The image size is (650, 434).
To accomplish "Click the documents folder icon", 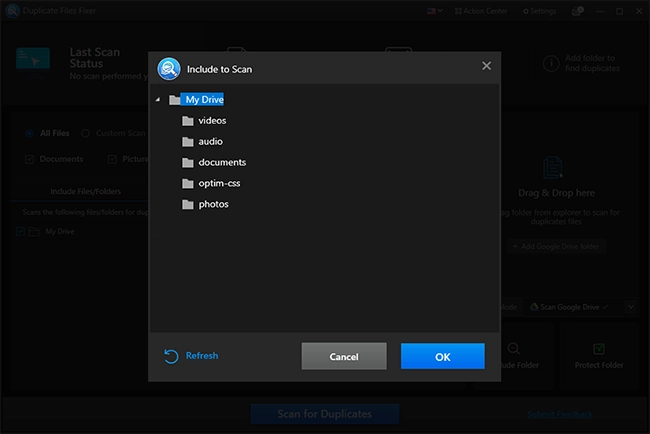I will (188, 162).
